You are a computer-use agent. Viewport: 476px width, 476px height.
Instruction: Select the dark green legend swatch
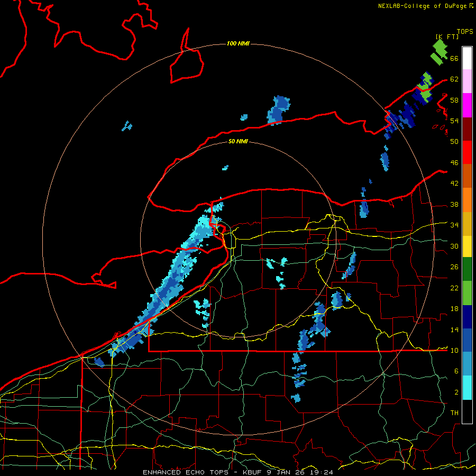point(467,269)
